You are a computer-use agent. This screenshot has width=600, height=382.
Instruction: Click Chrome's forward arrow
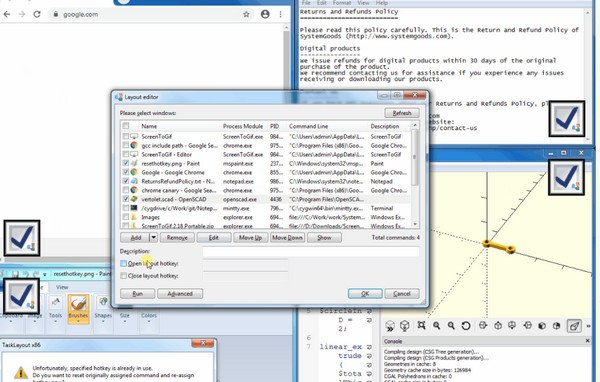(22, 14)
